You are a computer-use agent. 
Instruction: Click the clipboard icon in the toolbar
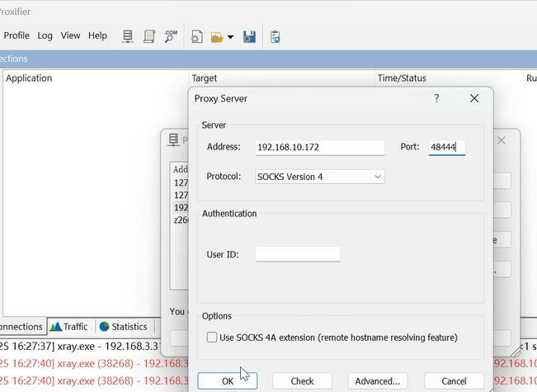click(x=276, y=36)
